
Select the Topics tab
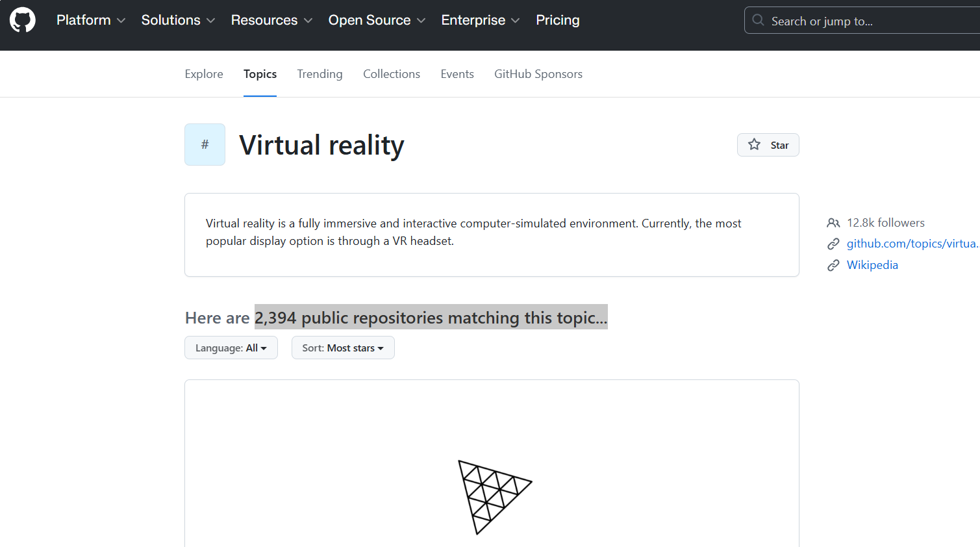[x=260, y=74]
